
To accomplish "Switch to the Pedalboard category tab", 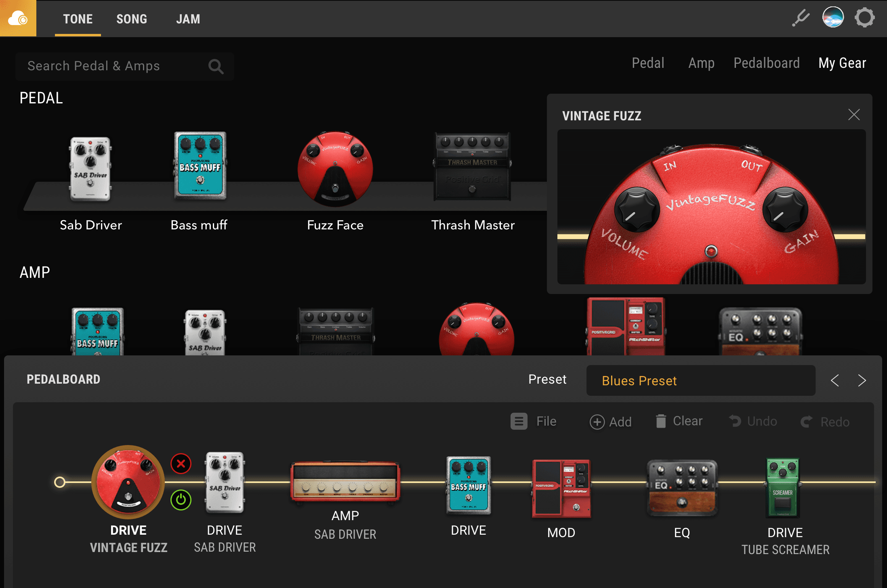I will pos(766,63).
